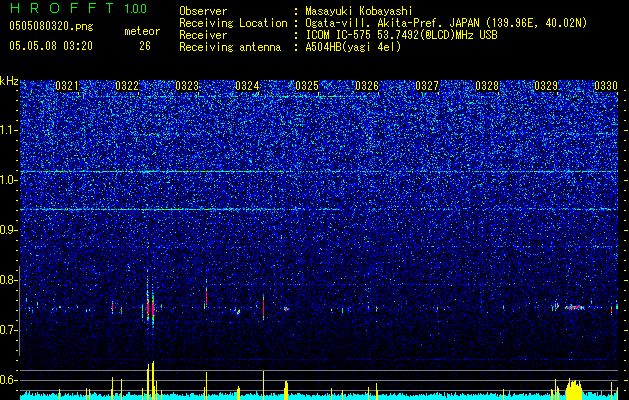
Task: Click the Receiving Location value text
Action: [446, 23]
